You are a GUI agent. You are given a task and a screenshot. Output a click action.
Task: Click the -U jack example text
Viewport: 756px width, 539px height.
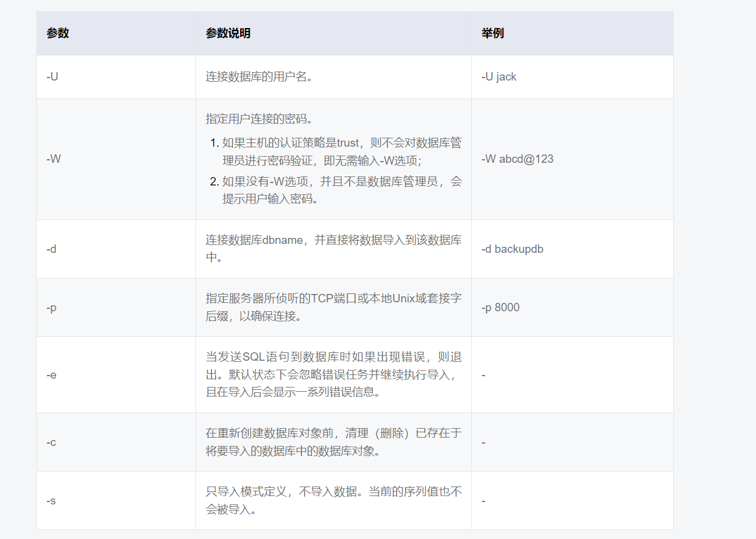click(x=498, y=76)
